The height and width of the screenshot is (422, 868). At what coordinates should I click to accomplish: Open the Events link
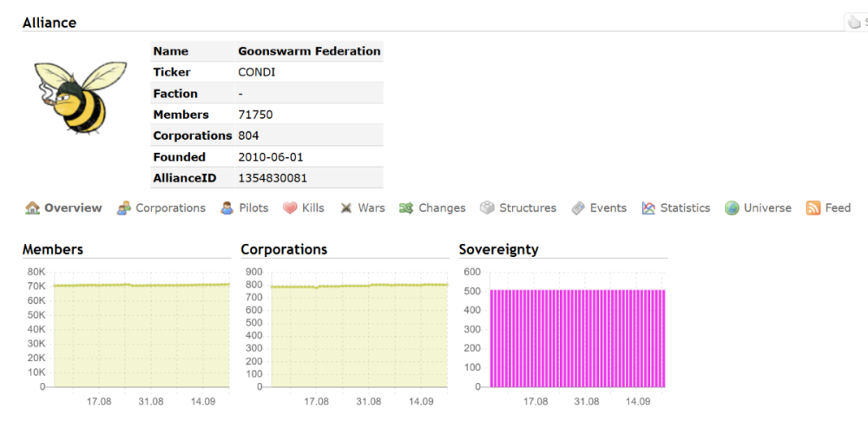608,208
